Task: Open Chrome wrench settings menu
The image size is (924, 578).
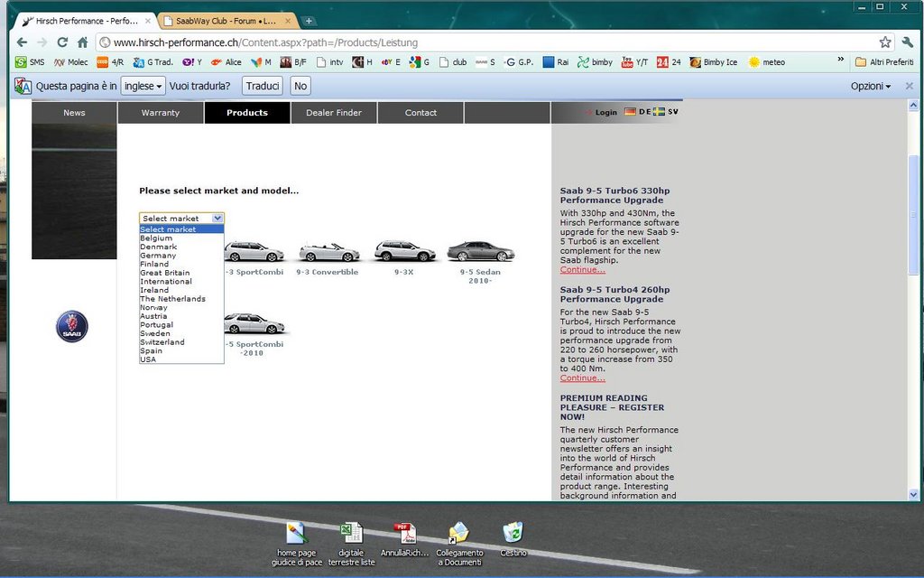Action: click(908, 42)
